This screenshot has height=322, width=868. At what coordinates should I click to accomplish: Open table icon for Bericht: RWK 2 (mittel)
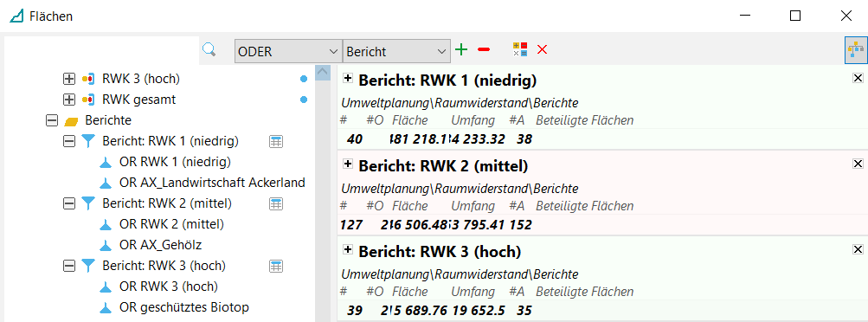[276, 204]
